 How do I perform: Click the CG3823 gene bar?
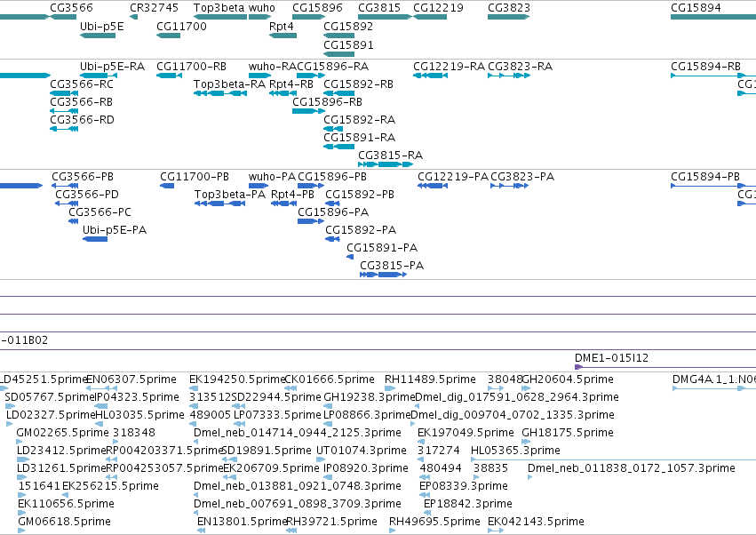(509, 17)
